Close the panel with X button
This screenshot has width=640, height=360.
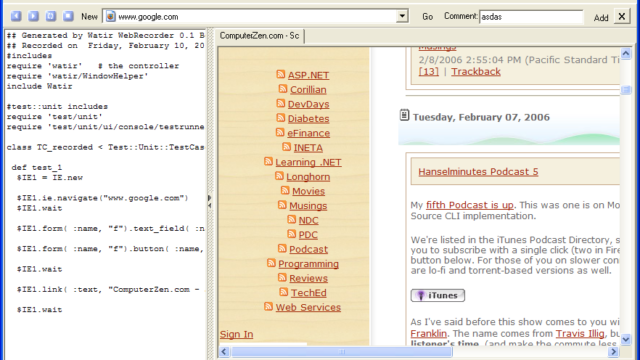tap(622, 16)
